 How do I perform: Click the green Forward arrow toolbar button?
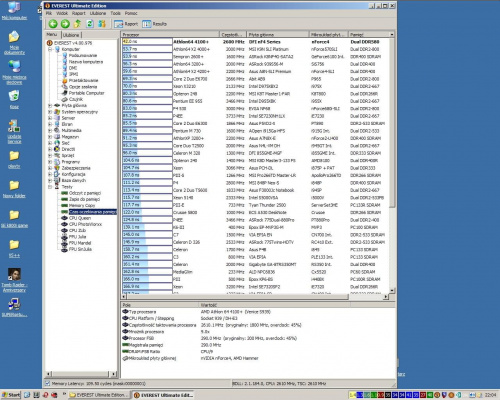point(65,24)
